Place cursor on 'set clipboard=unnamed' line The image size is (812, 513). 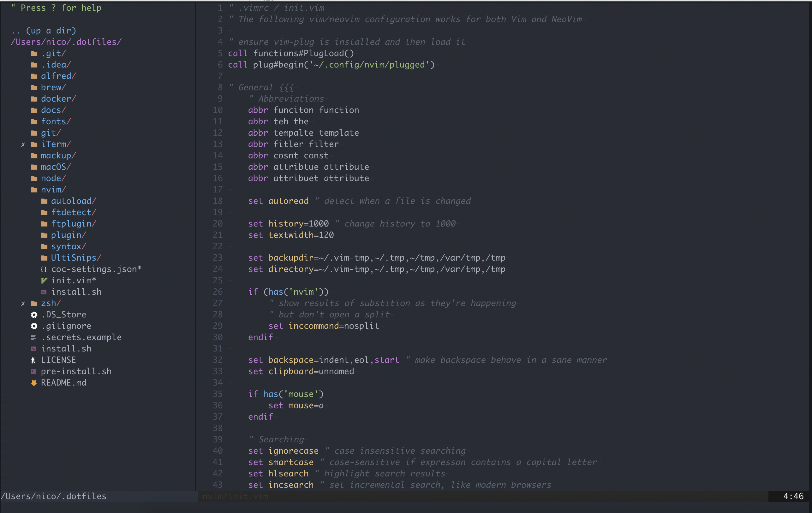301,371
